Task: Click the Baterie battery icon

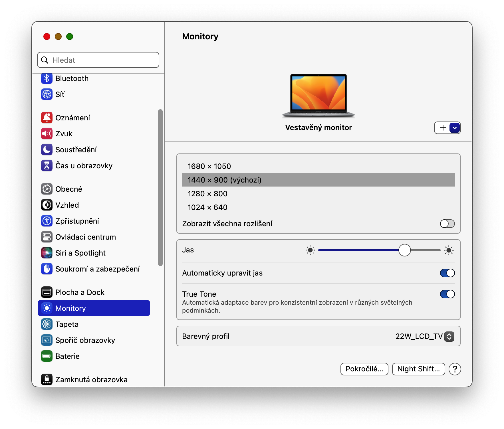Action: click(x=47, y=356)
